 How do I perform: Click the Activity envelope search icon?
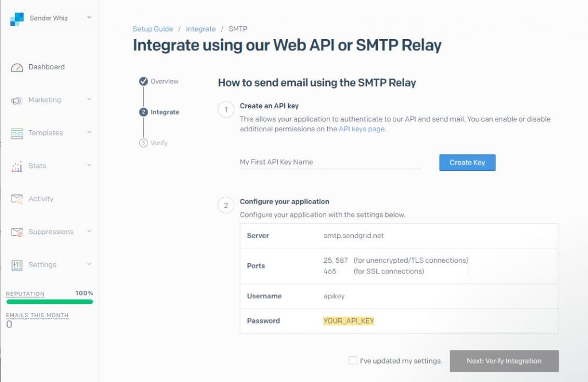click(x=17, y=199)
